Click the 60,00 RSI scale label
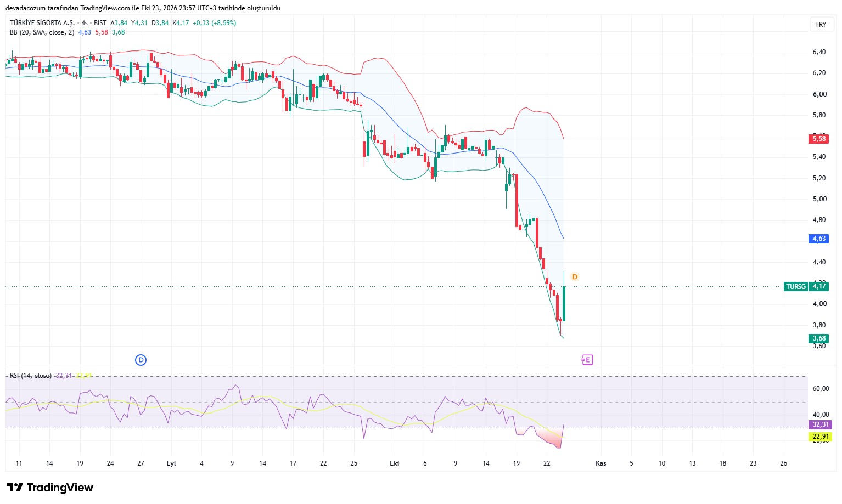Image resolution: width=842 pixels, height=504 pixels. click(x=821, y=389)
